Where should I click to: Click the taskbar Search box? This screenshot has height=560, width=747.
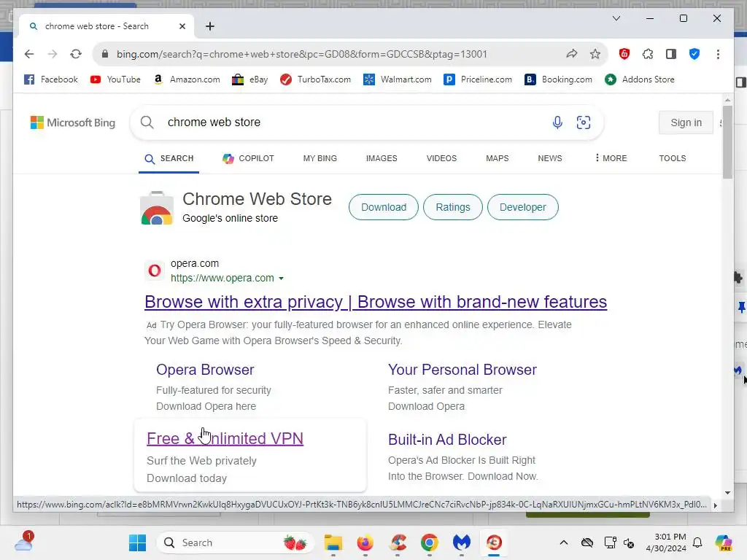pyautogui.click(x=236, y=542)
